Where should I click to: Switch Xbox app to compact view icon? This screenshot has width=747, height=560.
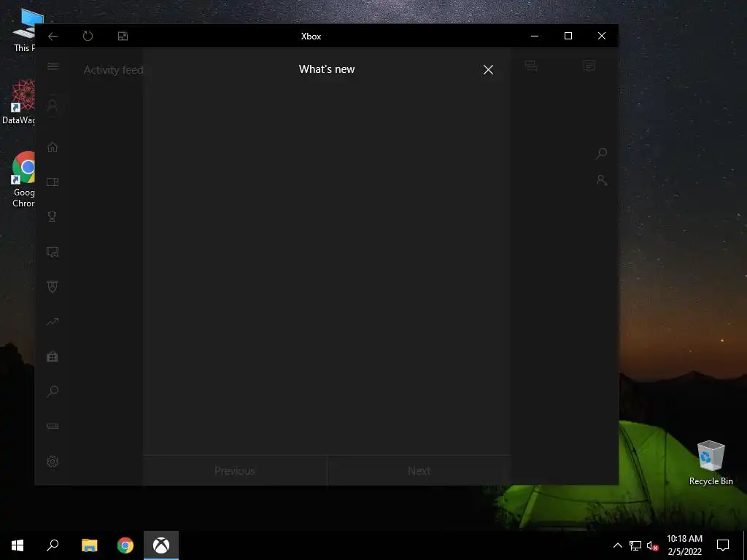123,36
